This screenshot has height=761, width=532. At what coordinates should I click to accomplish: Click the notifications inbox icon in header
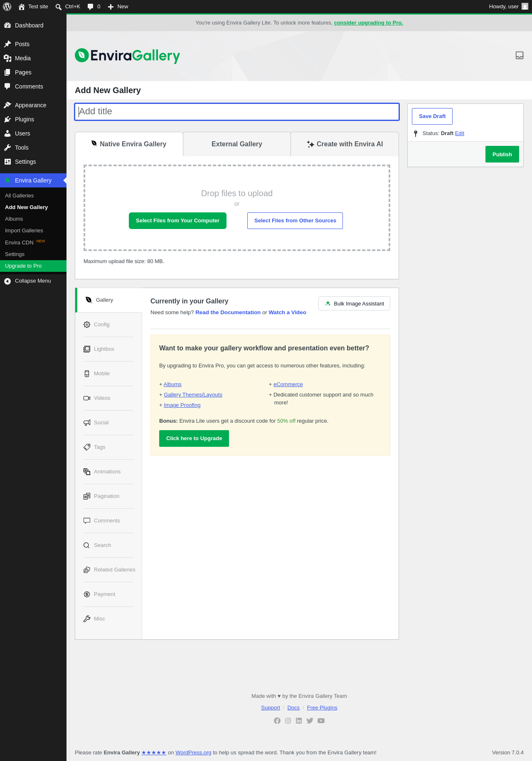point(520,55)
